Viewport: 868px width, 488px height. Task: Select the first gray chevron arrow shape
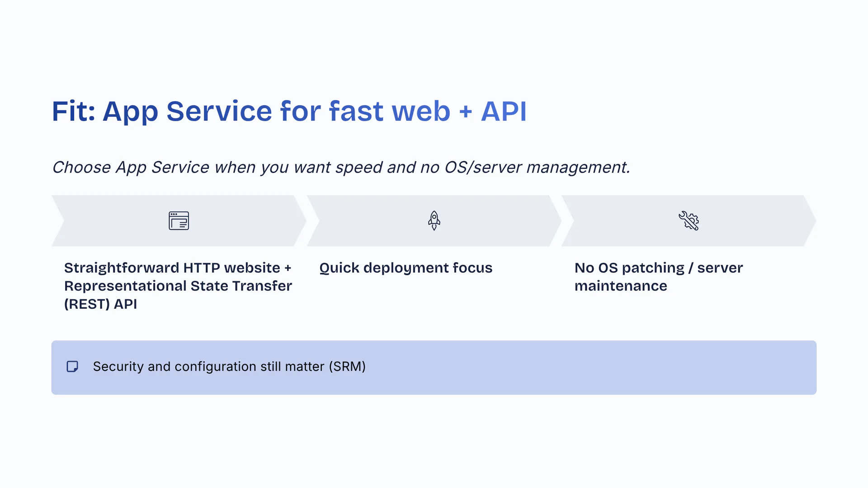click(x=113, y=221)
